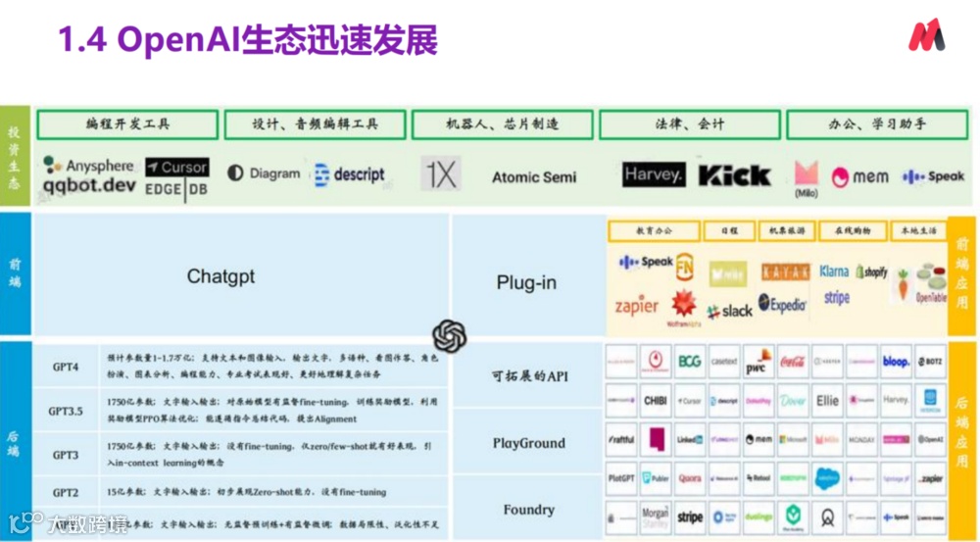The image size is (980, 542).
Task: Click the PlotGPT logo tile
Action: tap(621, 479)
